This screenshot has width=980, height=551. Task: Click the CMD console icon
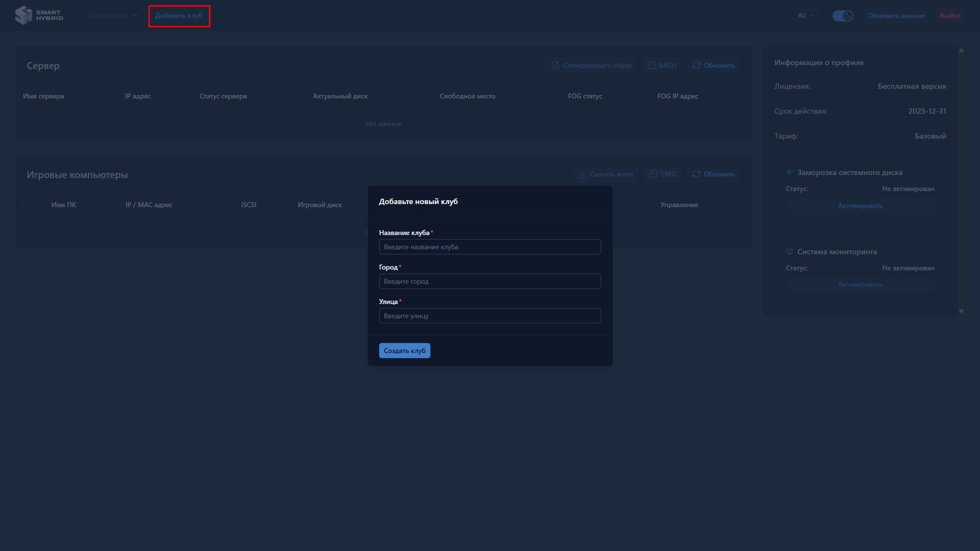click(653, 174)
